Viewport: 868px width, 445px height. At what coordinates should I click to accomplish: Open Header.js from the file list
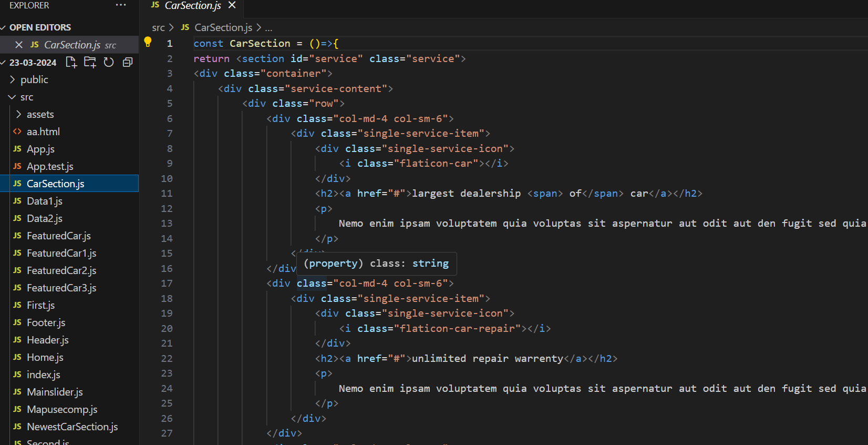click(x=47, y=340)
